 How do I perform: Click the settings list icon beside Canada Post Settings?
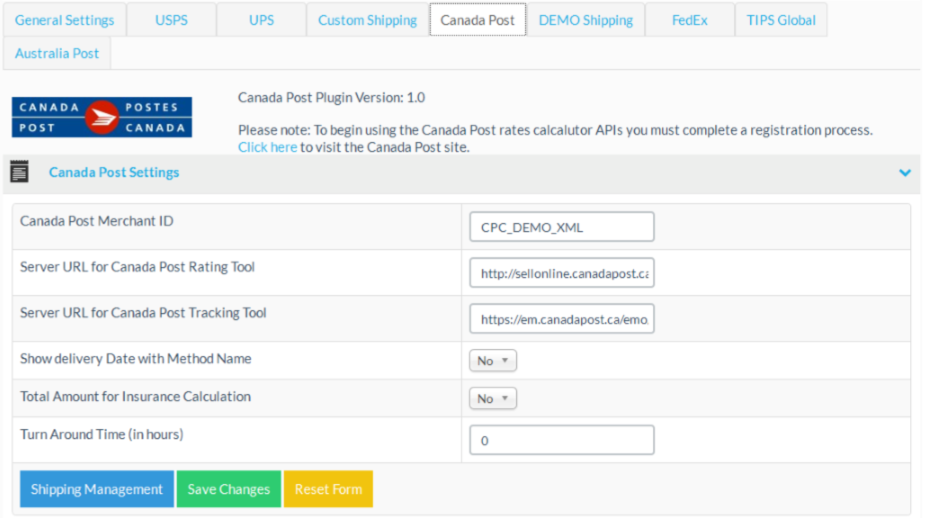click(19, 172)
